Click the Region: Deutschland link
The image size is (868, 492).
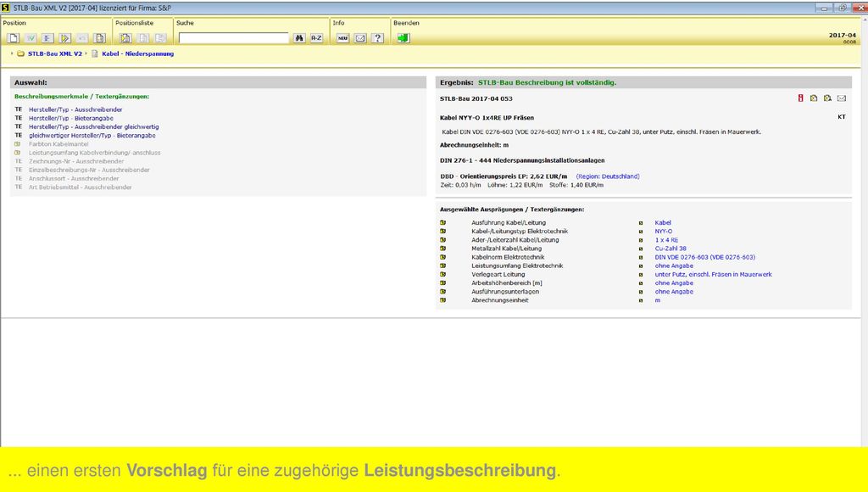click(x=608, y=176)
